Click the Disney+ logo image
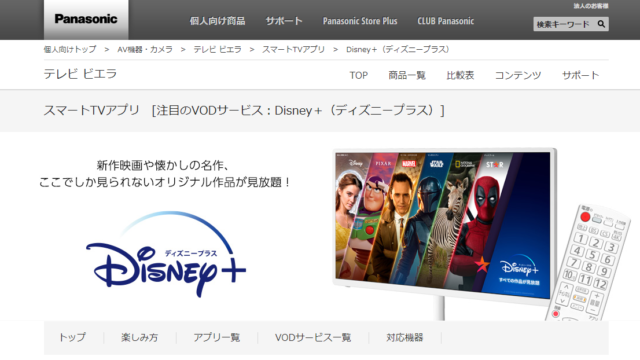Viewport: 640px width, 360px height. click(166, 255)
